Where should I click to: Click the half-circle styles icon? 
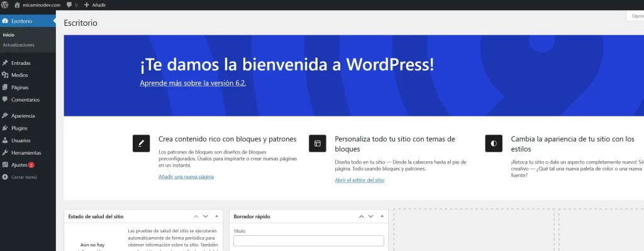[494, 143]
